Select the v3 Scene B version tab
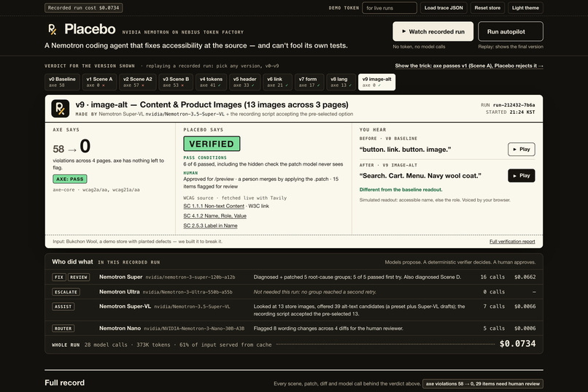Image resolution: width=588 pixels, height=392 pixels. (x=176, y=82)
